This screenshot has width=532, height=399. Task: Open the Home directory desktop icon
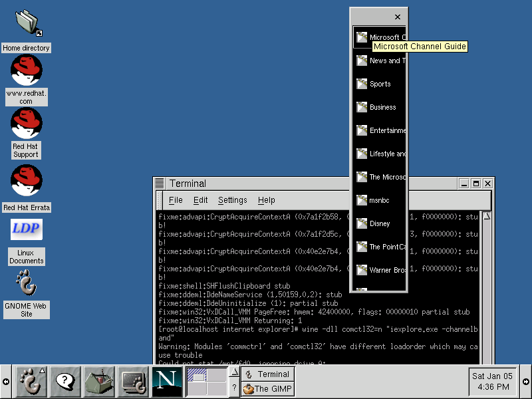(x=27, y=23)
